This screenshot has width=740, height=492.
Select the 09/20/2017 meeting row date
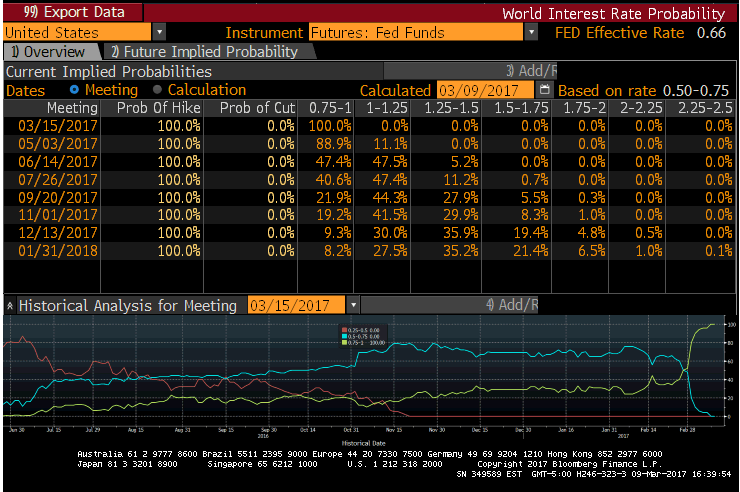[x=58, y=198]
